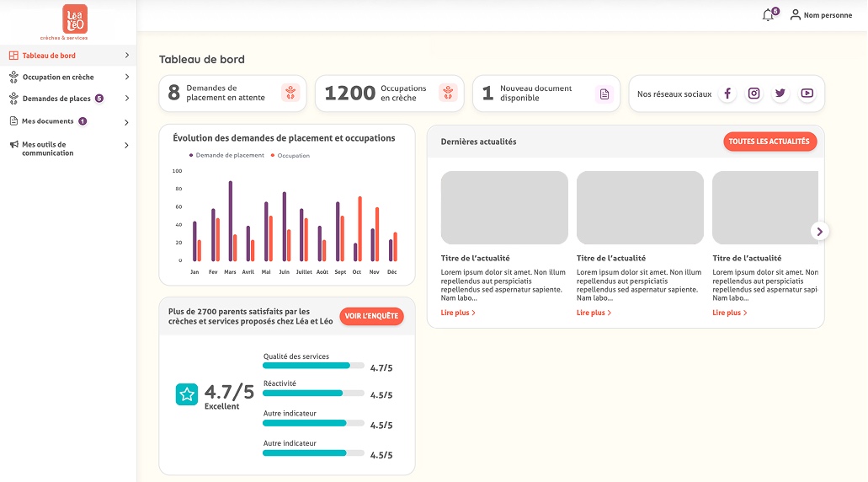
Task: Open the Instagram social link
Action: (x=754, y=94)
